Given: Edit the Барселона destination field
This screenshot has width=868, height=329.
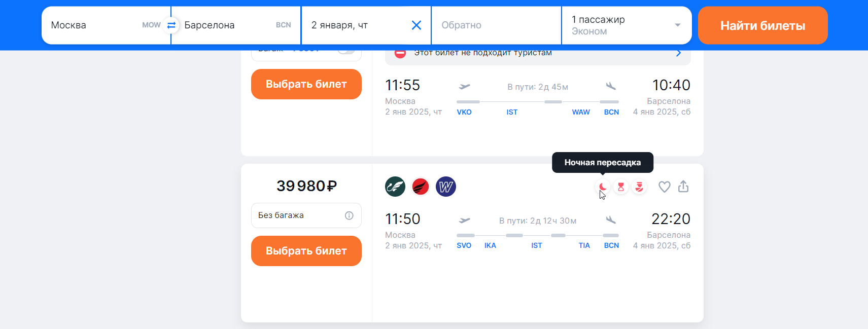Looking at the screenshot, I should 236,25.
